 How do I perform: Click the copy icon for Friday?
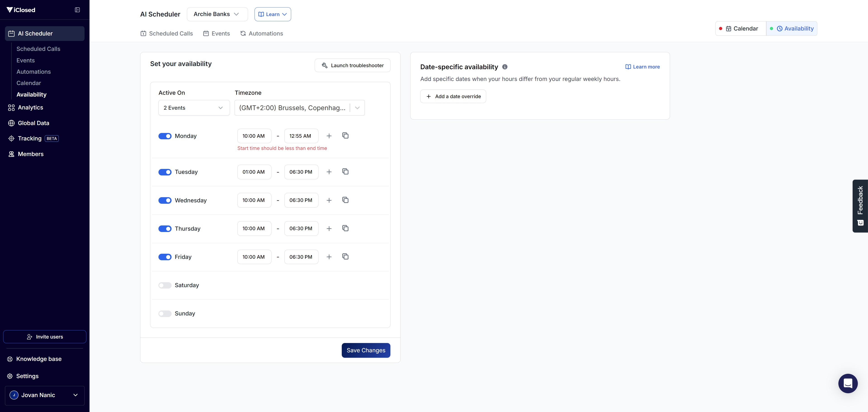(345, 257)
